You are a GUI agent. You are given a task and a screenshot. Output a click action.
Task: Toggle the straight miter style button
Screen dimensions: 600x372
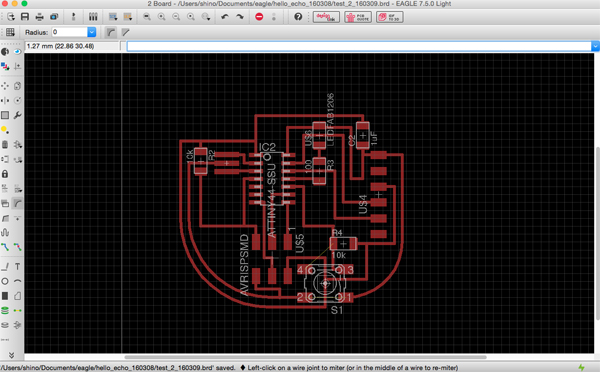(126, 33)
